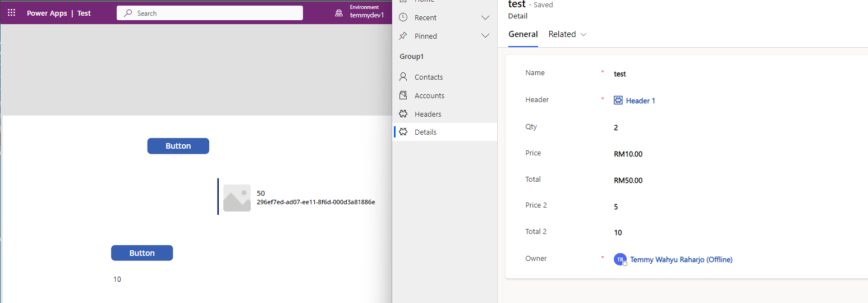
Task: Click the Test app name in header
Action: click(84, 13)
